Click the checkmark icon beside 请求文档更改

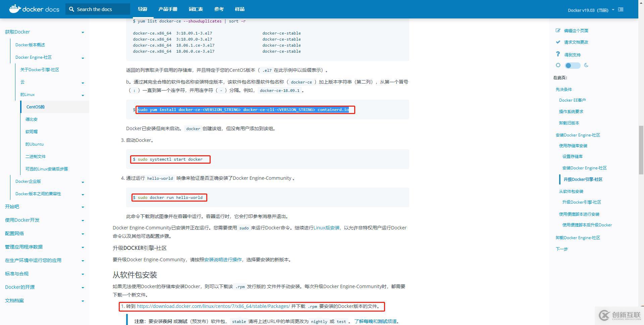point(558,42)
